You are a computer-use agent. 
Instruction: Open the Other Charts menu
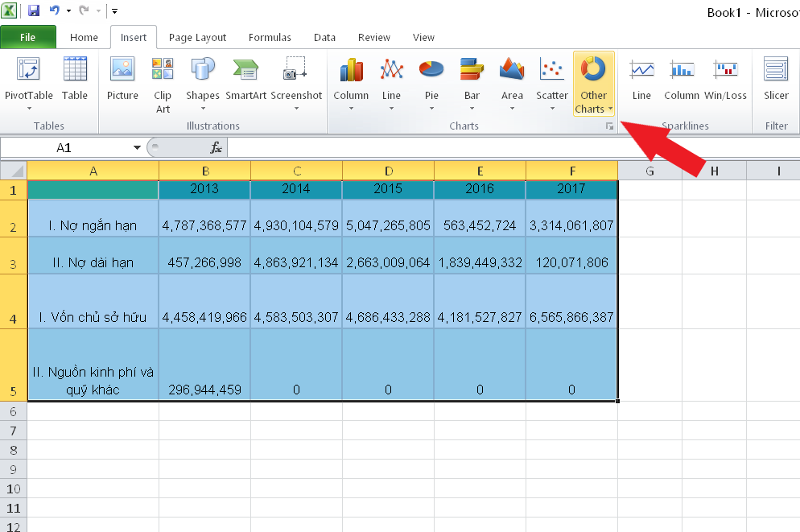tap(593, 85)
